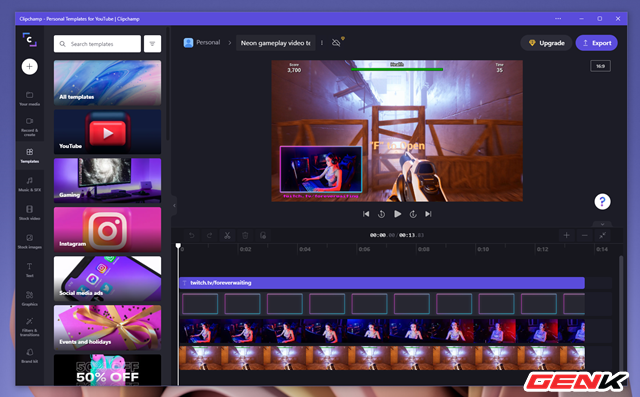
Task: Delete selected clip with trash icon
Action: [245, 235]
